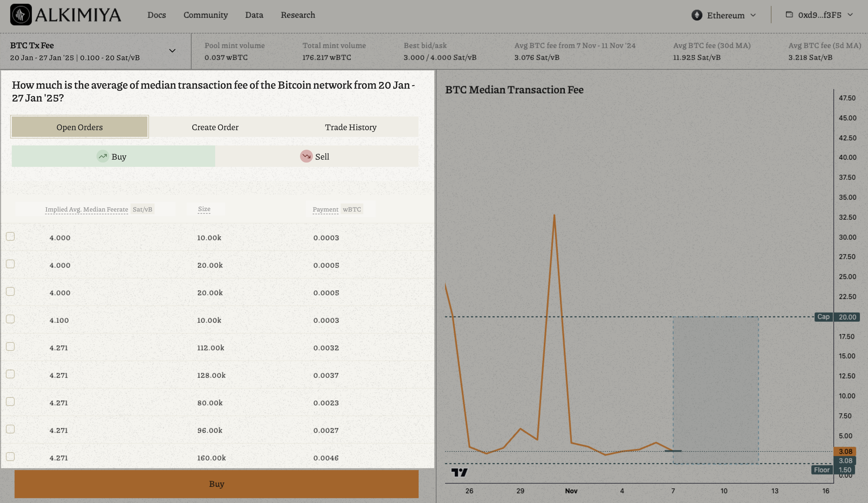Check the first 4.000 Sat/vB order
Viewport: 868px width, 503px height.
tap(10, 237)
